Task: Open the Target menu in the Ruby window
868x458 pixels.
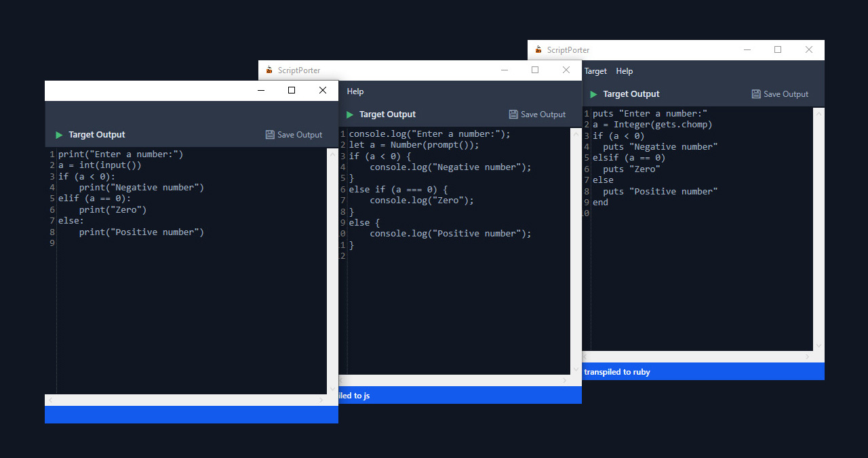Action: point(595,71)
